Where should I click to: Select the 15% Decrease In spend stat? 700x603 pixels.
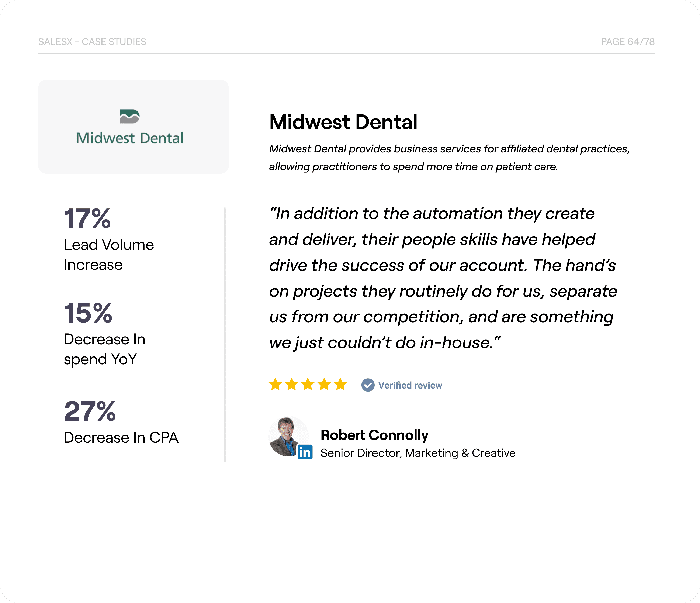105,334
